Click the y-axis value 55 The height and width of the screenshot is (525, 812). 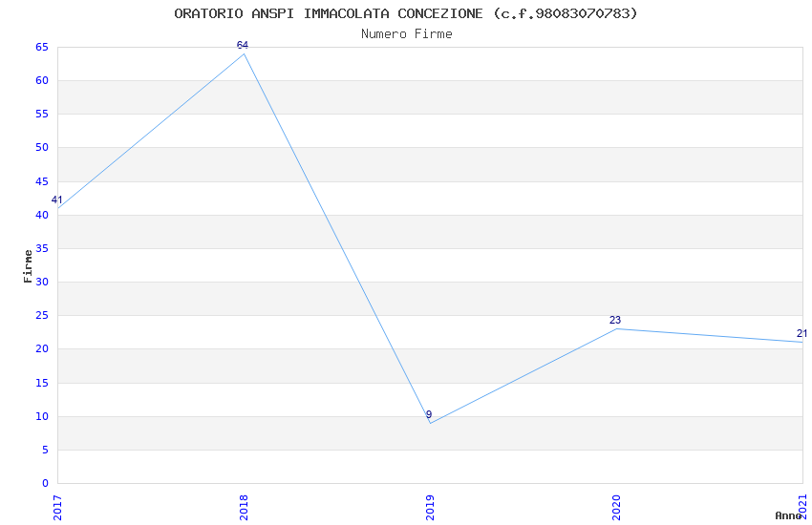42,114
